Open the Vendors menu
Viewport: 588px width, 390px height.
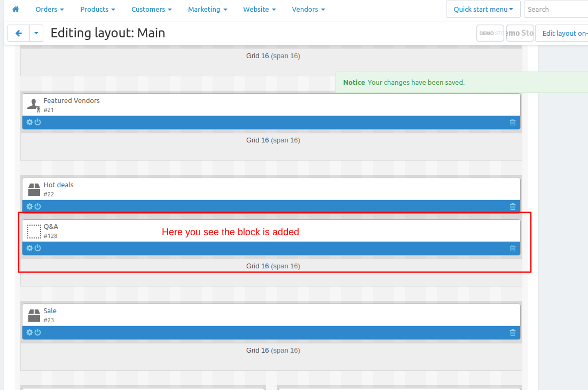coord(308,10)
